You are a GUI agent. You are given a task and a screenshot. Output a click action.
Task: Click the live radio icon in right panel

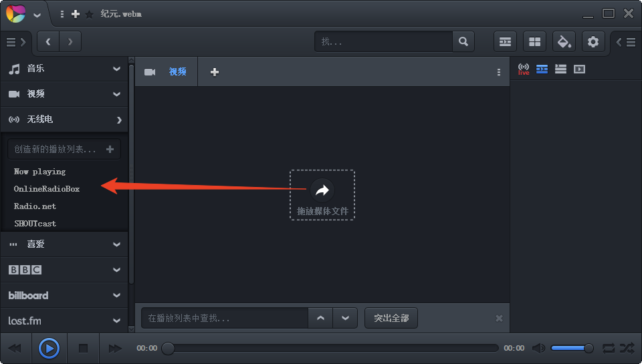pyautogui.click(x=524, y=69)
